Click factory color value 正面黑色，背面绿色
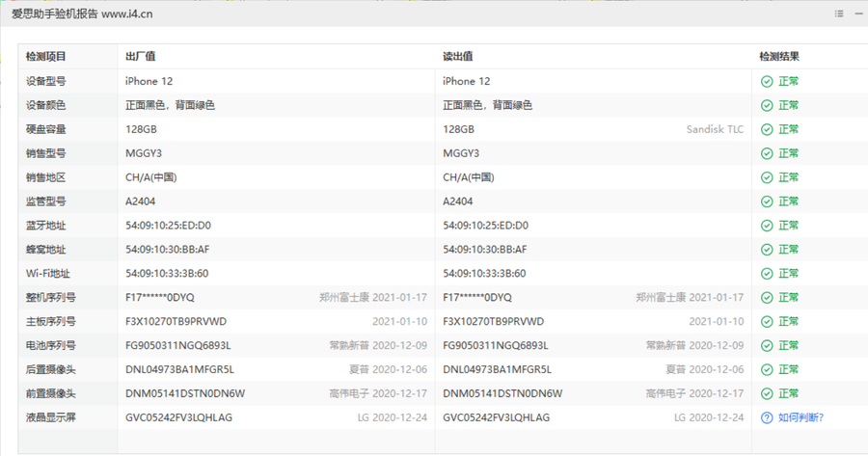This screenshot has height=456, width=868. point(170,105)
